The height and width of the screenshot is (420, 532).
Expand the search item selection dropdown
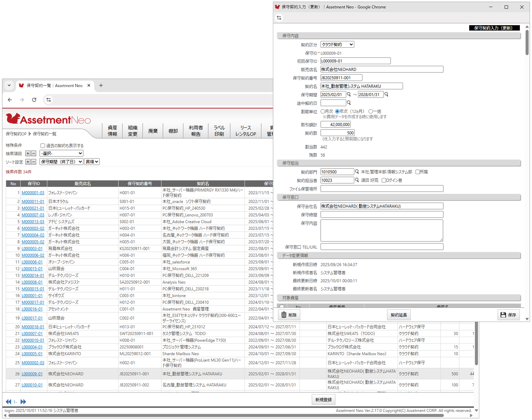tap(61, 153)
